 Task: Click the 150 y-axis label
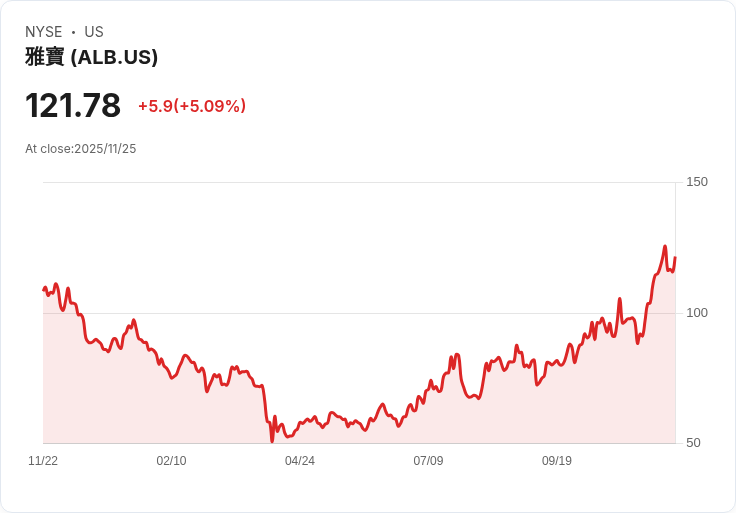coord(697,182)
